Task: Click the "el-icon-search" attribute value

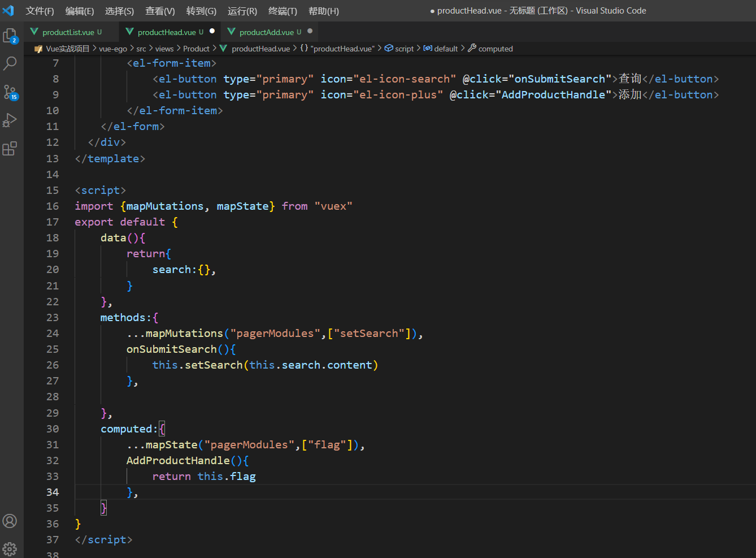Action: (405, 79)
